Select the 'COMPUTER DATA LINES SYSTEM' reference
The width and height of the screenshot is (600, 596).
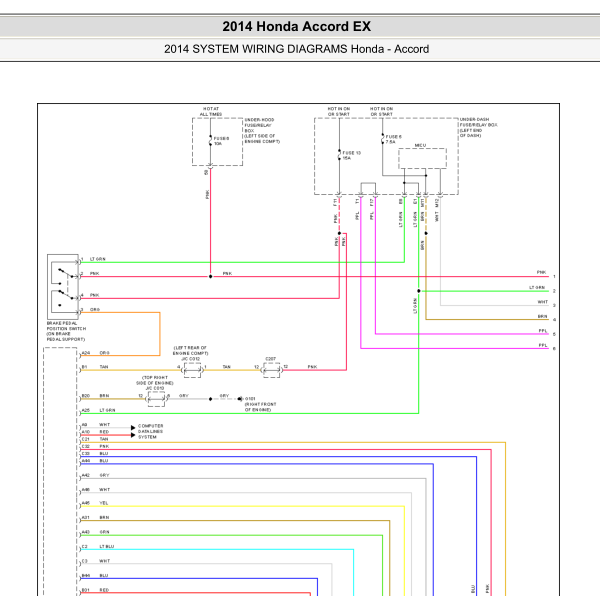(151, 432)
